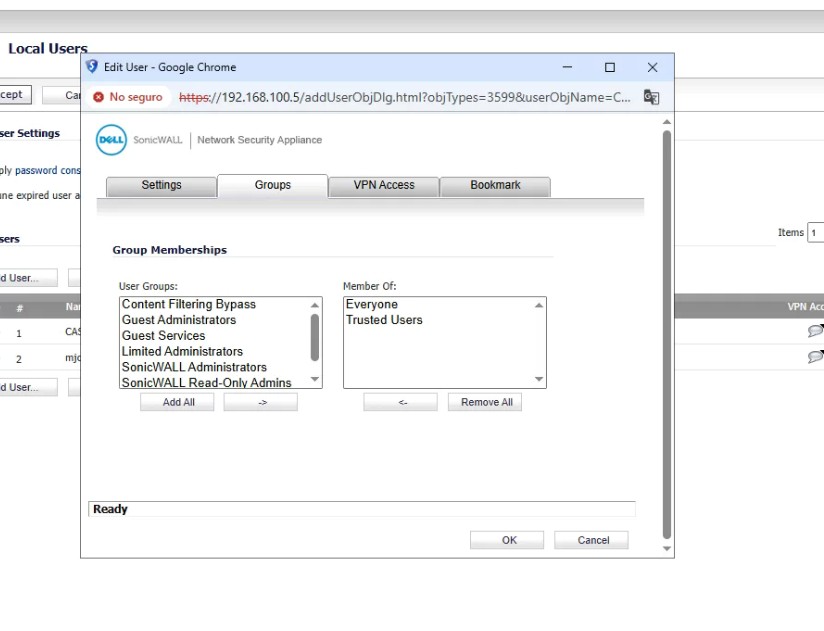Switch to the Settings tab
Screen dimensions: 824x631
point(161,185)
